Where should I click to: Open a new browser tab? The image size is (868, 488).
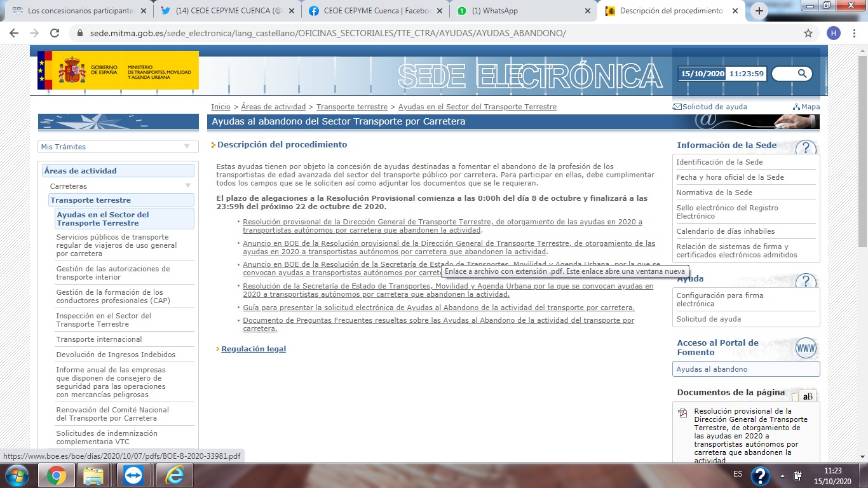coord(759,11)
